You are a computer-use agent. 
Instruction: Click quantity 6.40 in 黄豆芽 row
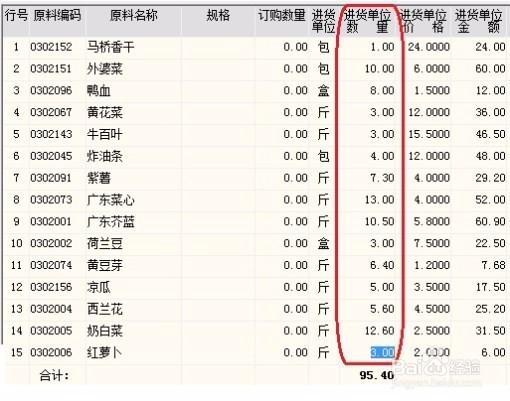[382, 265]
